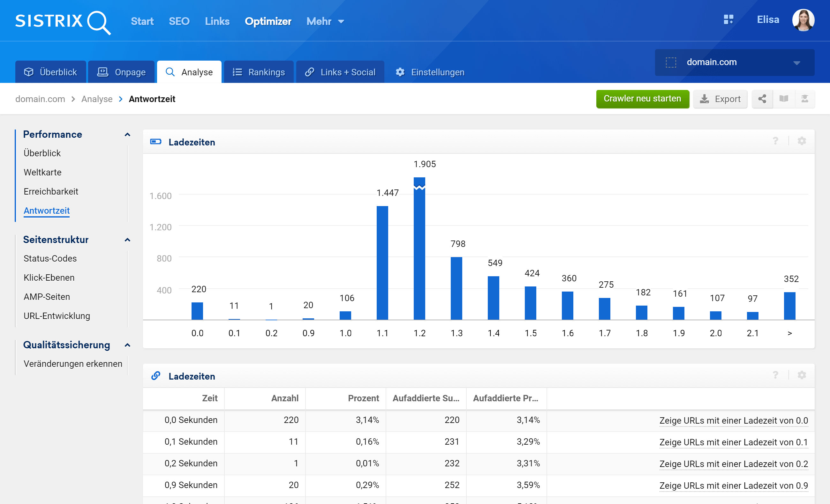Collapse the Seitenstruktur sidebar section
Screen dimensions: 830x504
pyautogui.click(x=127, y=240)
